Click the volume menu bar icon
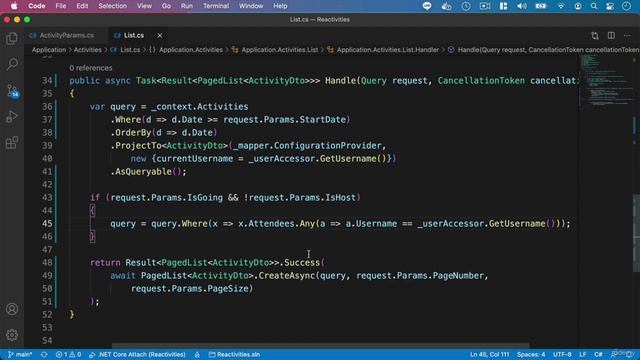640x360 pixels. (522, 6)
